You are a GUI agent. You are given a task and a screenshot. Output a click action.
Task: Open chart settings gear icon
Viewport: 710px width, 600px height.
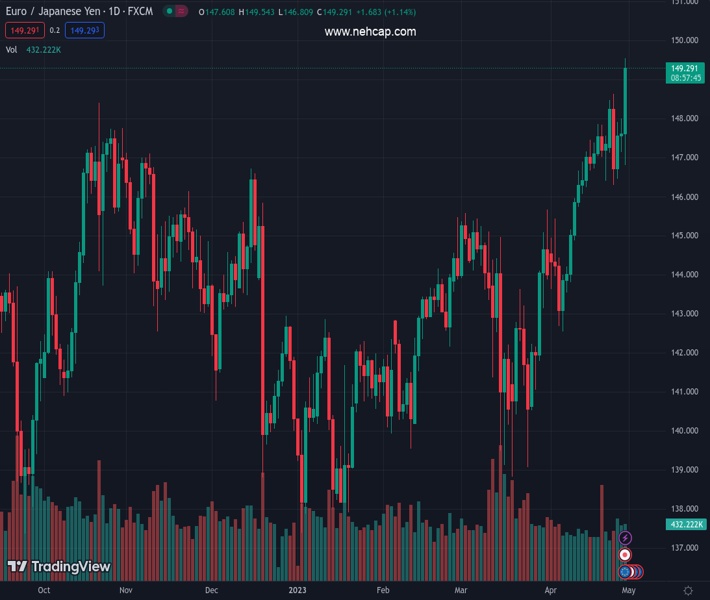click(688, 591)
